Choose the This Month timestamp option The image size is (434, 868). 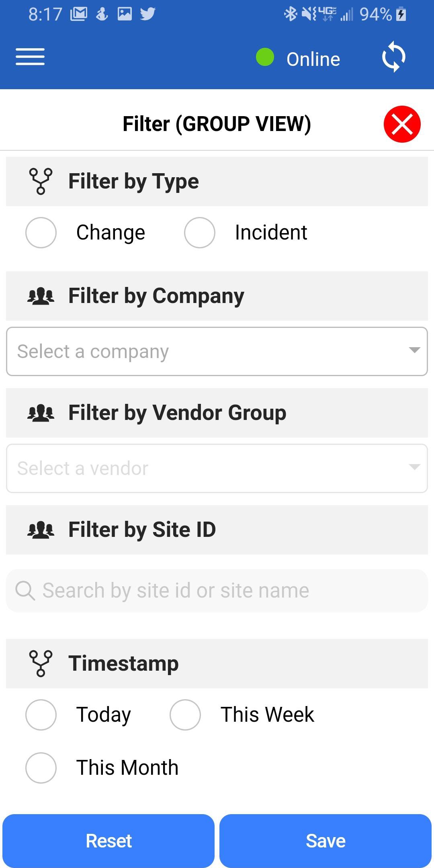(x=41, y=768)
